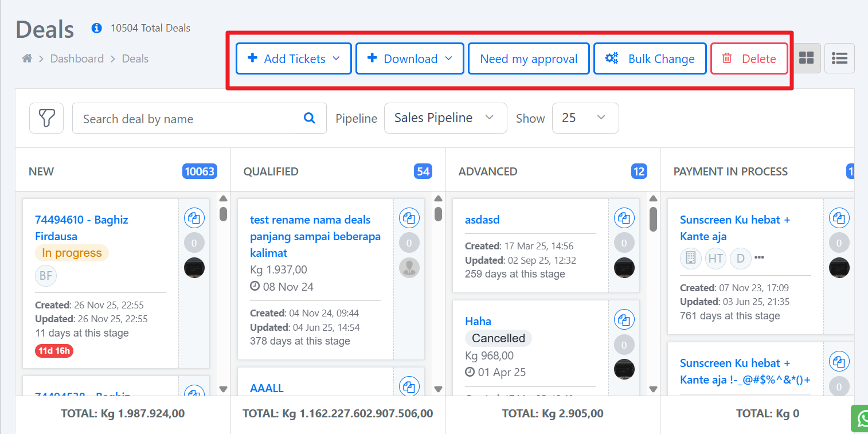Open the Show 25 entries dropdown

585,118
